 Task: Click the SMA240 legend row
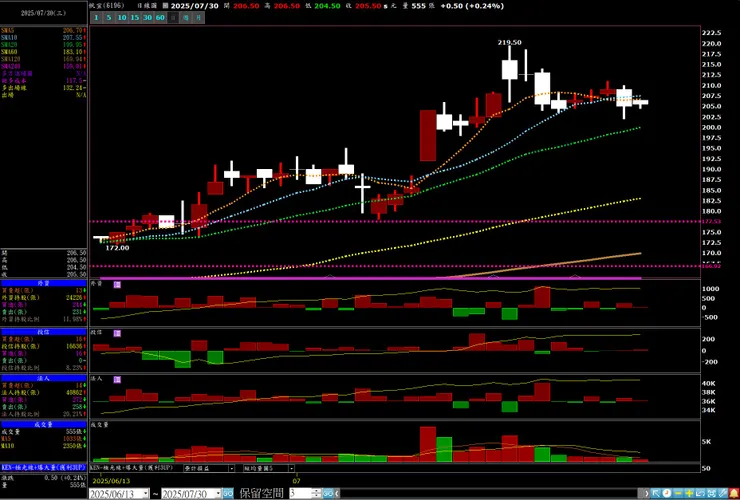(x=43, y=67)
